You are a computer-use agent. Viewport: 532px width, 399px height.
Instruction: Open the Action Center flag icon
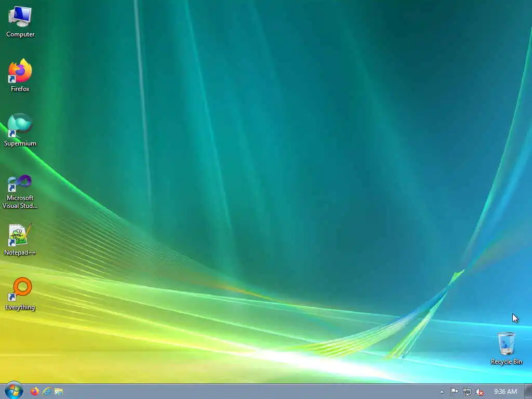[x=454, y=392]
